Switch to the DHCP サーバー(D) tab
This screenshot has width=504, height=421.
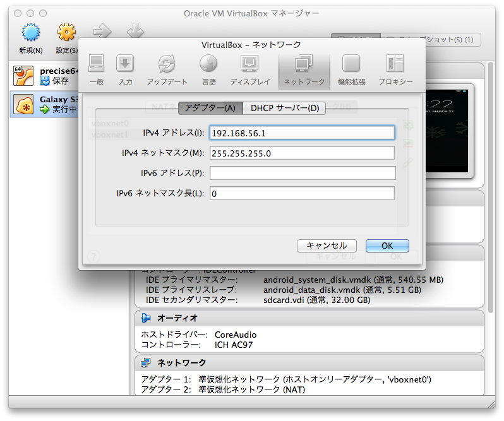click(x=284, y=108)
